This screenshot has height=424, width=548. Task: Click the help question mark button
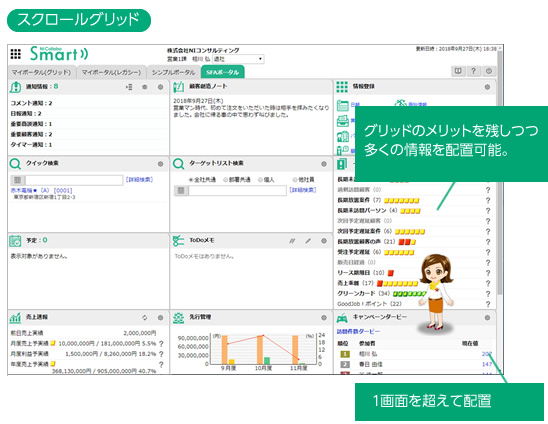(x=473, y=71)
